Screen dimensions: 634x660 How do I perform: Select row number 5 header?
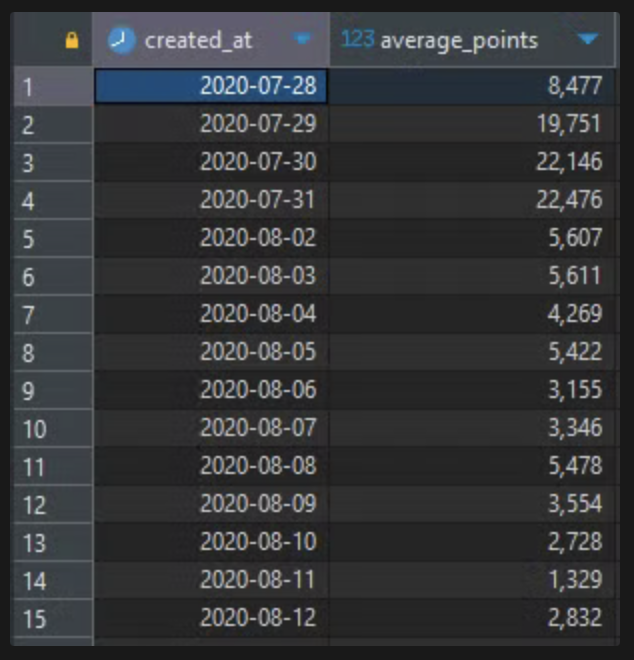click(x=53, y=238)
